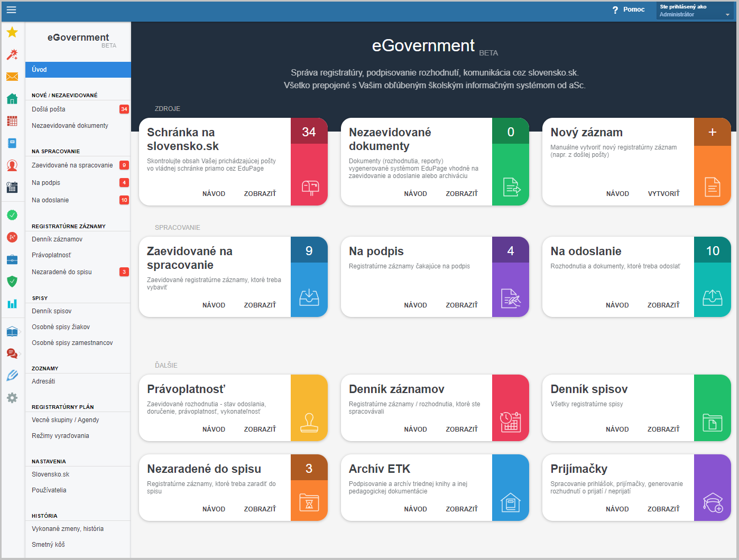Open Došlá pošta in the sidebar
Image resolution: width=739 pixels, height=560 pixels.
(49, 109)
